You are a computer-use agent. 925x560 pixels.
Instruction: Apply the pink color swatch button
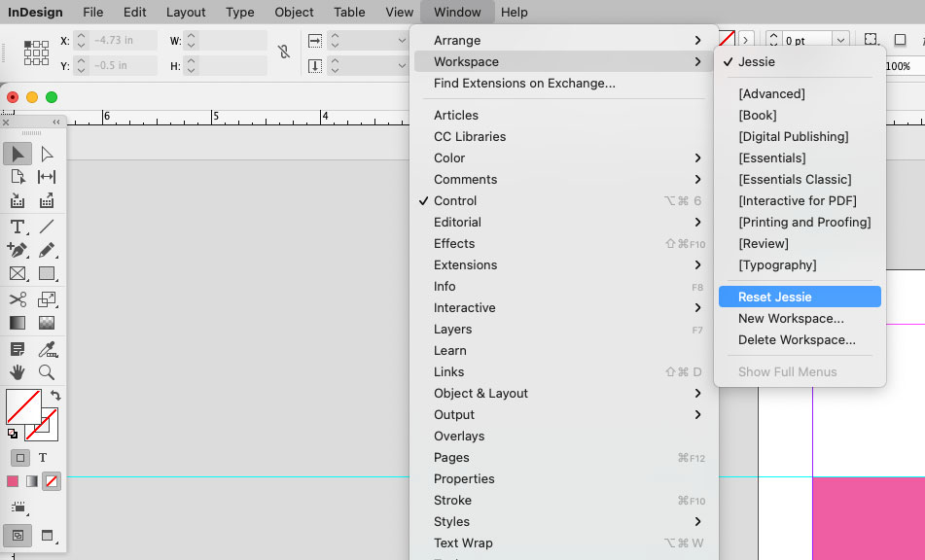(13, 481)
